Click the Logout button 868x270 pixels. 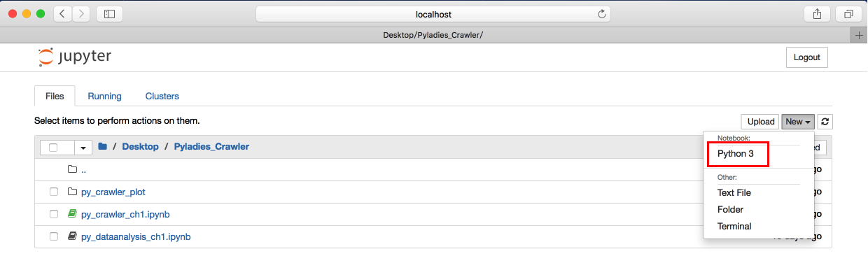click(x=807, y=57)
